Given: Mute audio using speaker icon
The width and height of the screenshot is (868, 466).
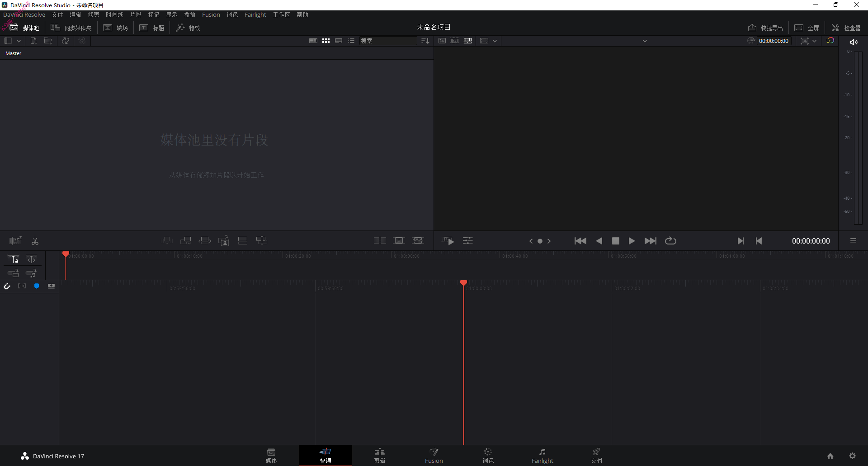Looking at the screenshot, I should 854,42.
